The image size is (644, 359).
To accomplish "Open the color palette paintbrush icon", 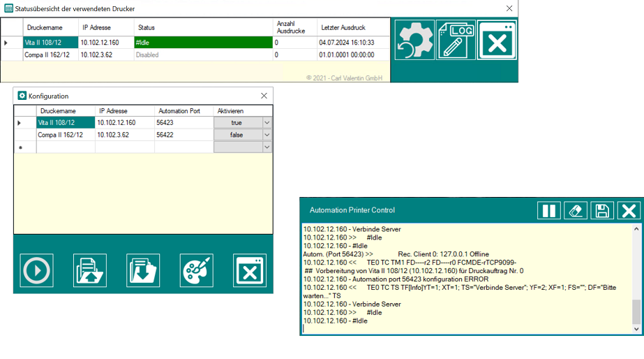I will click(x=196, y=270).
